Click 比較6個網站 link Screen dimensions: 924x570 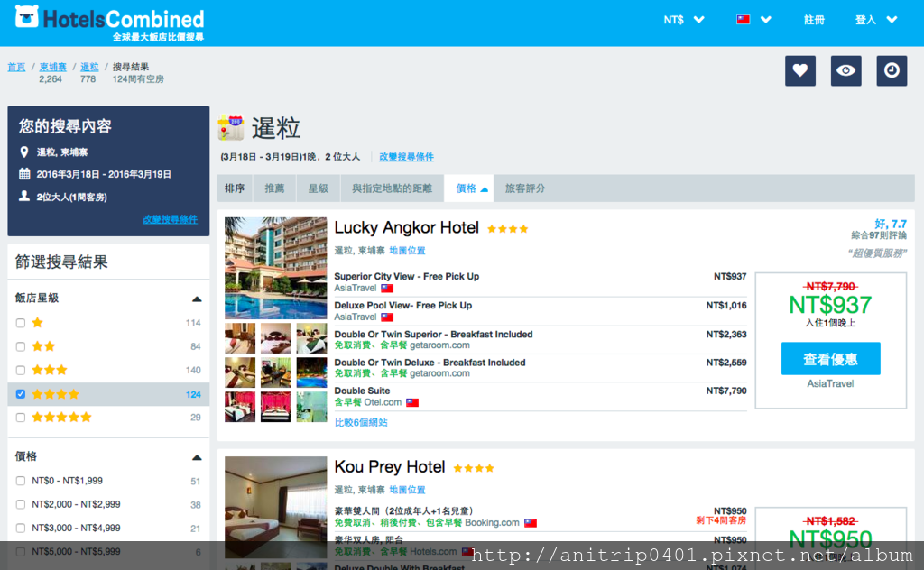tap(361, 422)
